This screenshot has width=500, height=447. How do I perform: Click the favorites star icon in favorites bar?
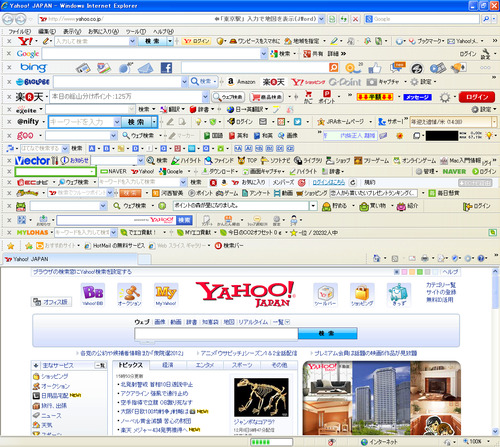coord(11,246)
